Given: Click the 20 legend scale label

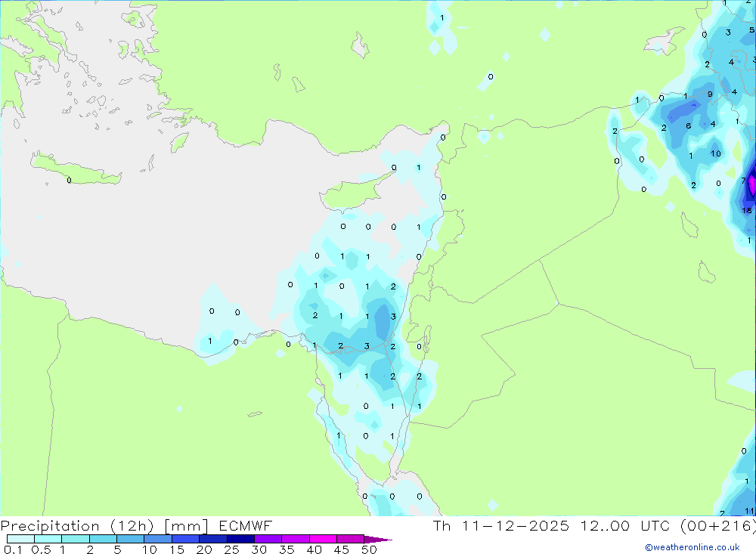Looking at the screenshot, I should [204, 549].
